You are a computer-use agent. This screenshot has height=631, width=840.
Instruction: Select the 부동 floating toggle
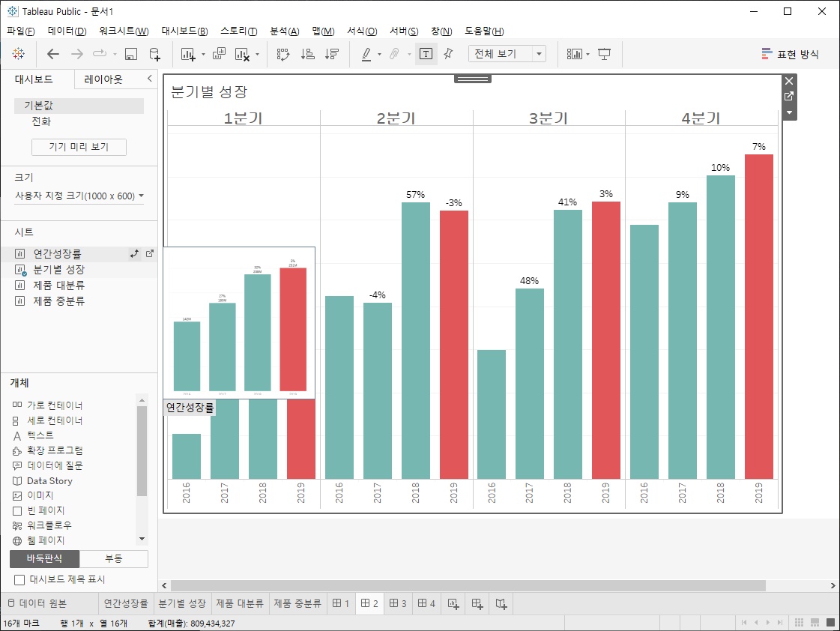point(114,559)
